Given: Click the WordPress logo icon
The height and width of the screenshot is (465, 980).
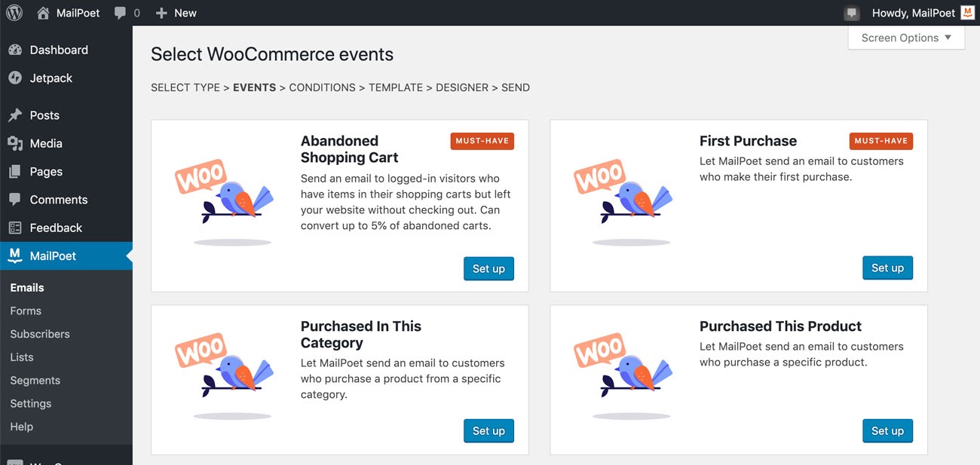Looking at the screenshot, I should point(14,13).
